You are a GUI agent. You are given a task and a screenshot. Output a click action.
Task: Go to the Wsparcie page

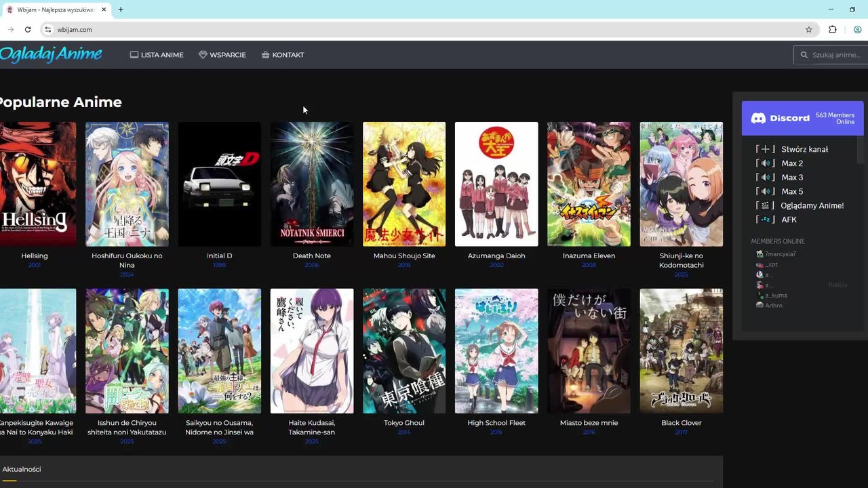tap(222, 55)
